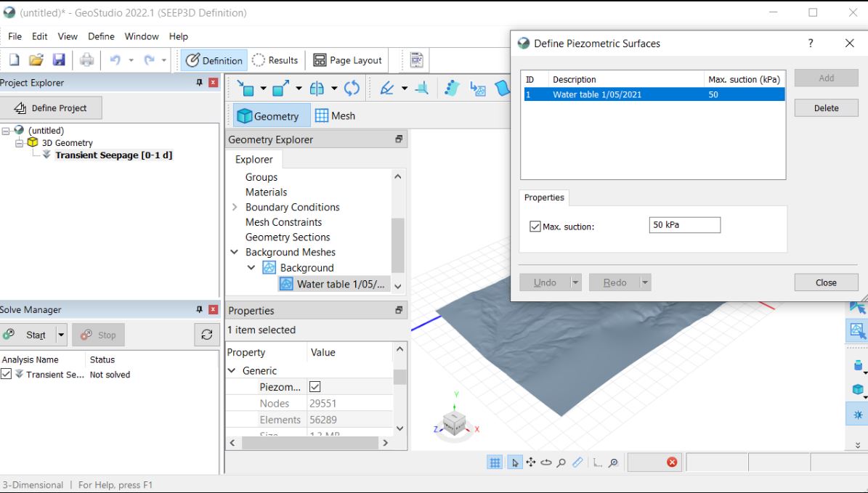Save the project with floppy disk icon
This screenshot has height=493, width=868.
point(59,60)
